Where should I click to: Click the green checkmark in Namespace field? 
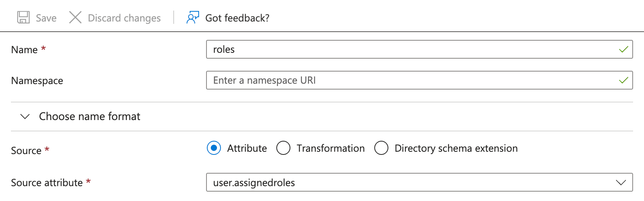[623, 80]
